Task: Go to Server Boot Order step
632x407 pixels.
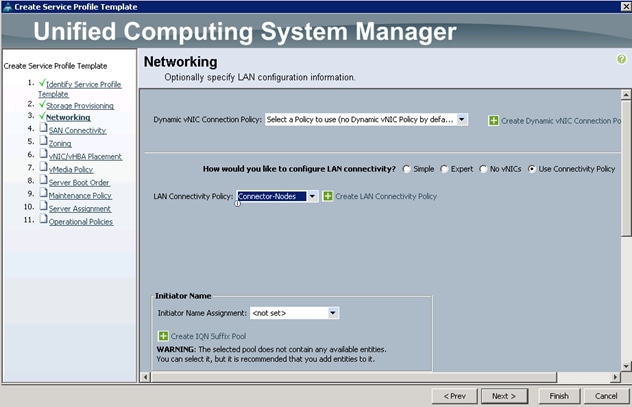Action: (x=79, y=183)
